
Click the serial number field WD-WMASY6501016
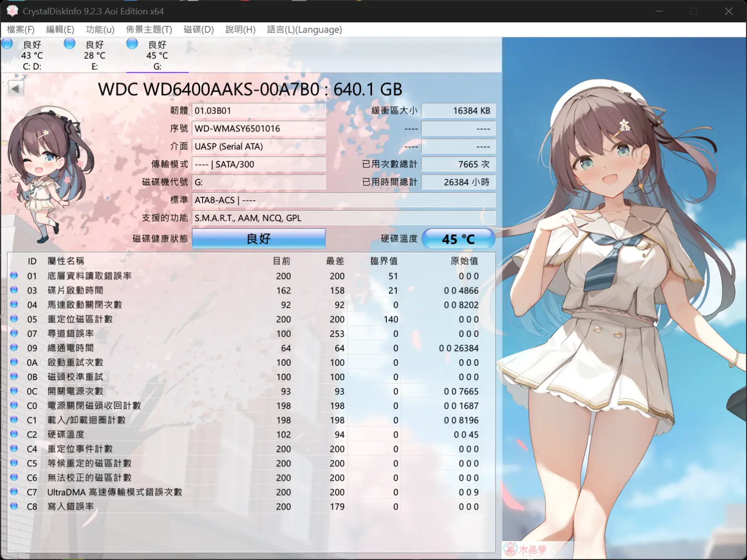coord(258,129)
